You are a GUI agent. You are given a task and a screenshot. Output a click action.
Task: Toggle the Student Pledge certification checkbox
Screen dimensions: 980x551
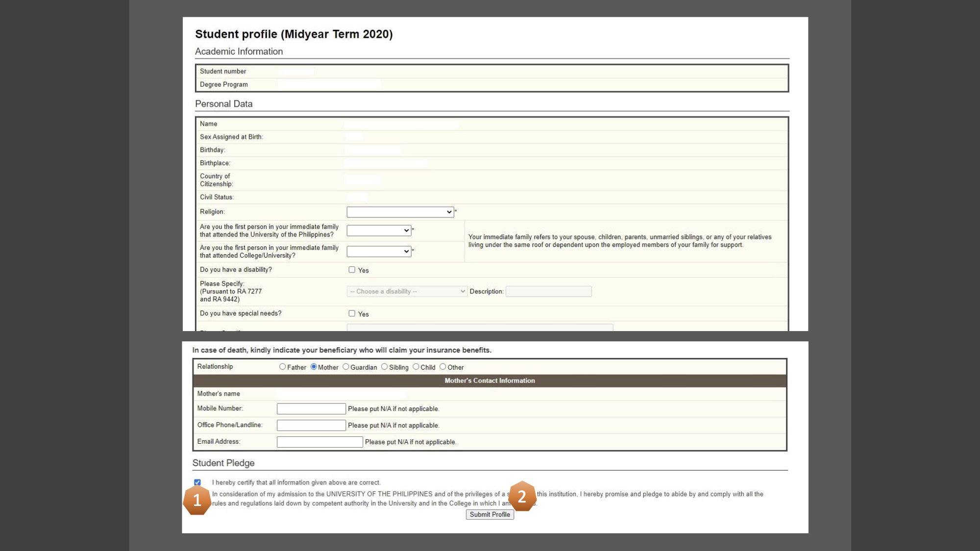(197, 482)
